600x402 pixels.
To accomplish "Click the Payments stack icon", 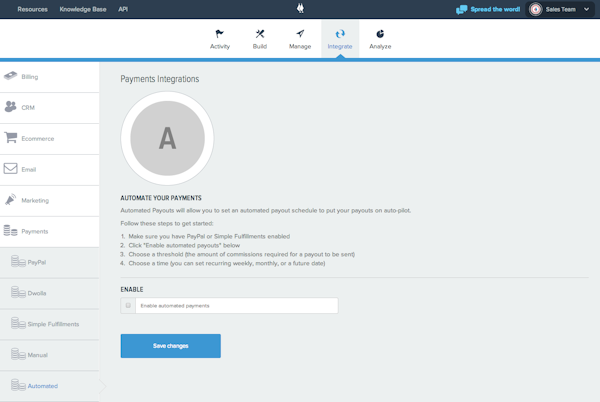I will click(10, 231).
